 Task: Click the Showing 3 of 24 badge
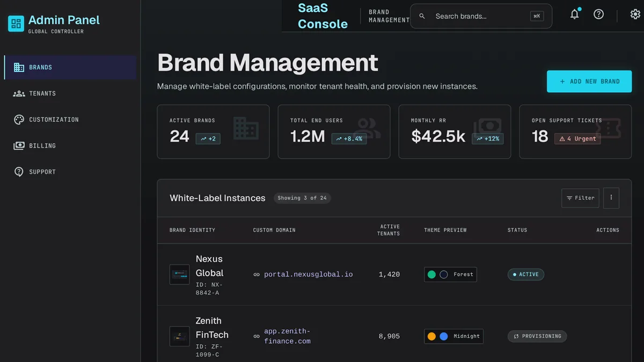pyautogui.click(x=302, y=198)
